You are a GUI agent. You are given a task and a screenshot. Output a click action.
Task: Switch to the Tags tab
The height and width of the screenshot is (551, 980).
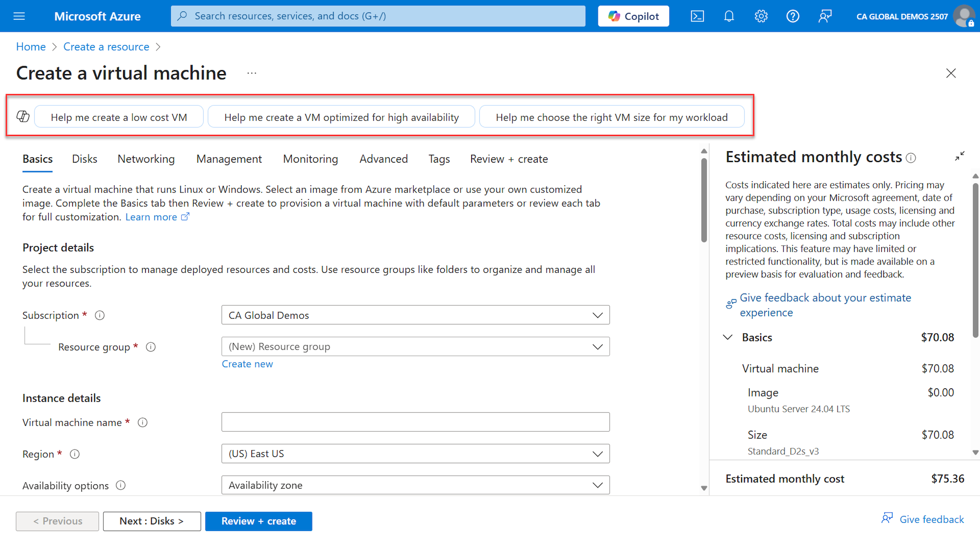coord(439,159)
